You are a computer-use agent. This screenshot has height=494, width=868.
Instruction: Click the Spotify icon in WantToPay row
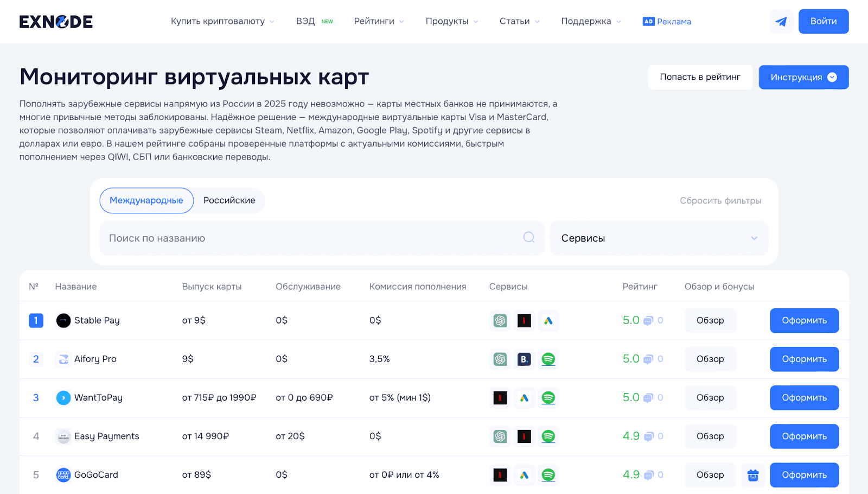[548, 398]
